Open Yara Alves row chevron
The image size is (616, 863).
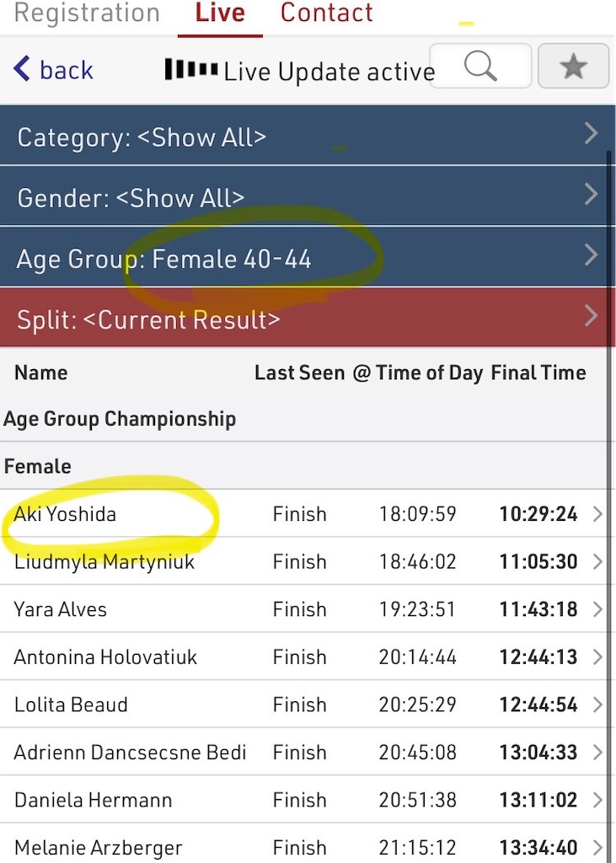[597, 609]
